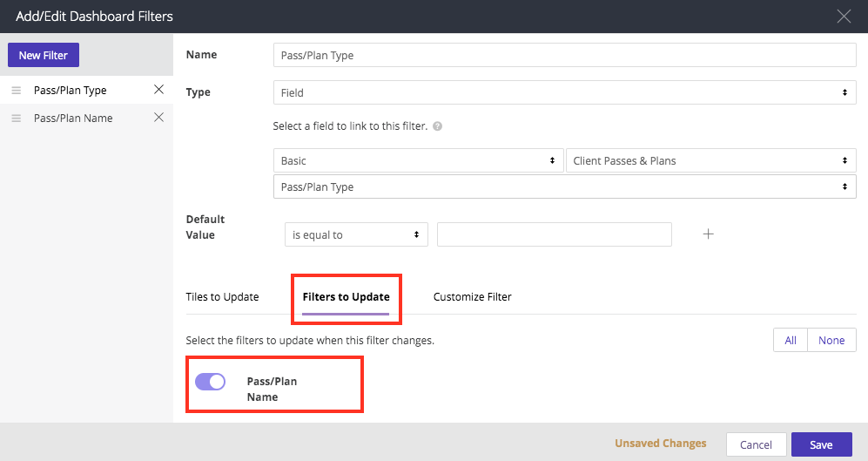Add another default value with plus icon
This screenshot has height=461, width=868.
(709, 234)
